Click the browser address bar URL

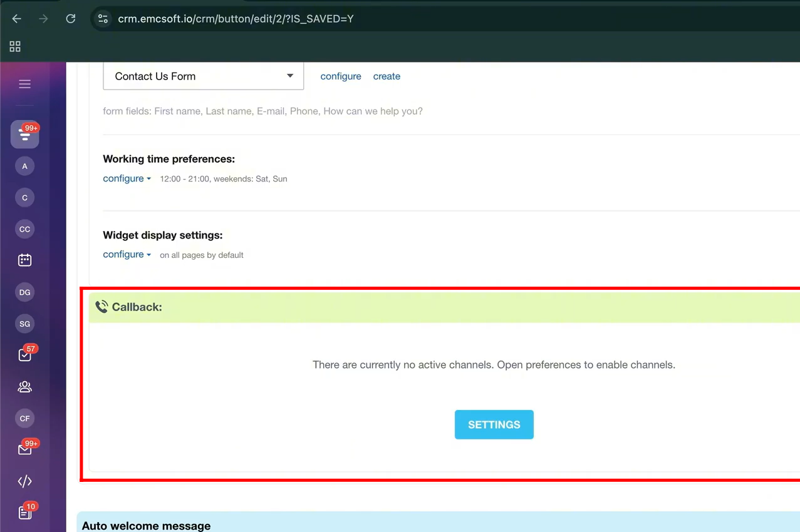pyautogui.click(x=236, y=19)
